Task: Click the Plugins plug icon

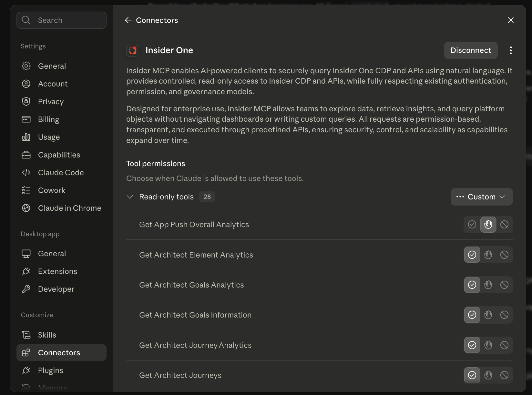Action: (x=26, y=370)
